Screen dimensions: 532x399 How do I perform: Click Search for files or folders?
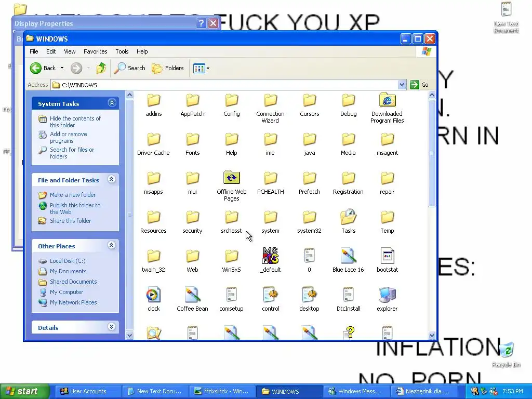point(72,153)
